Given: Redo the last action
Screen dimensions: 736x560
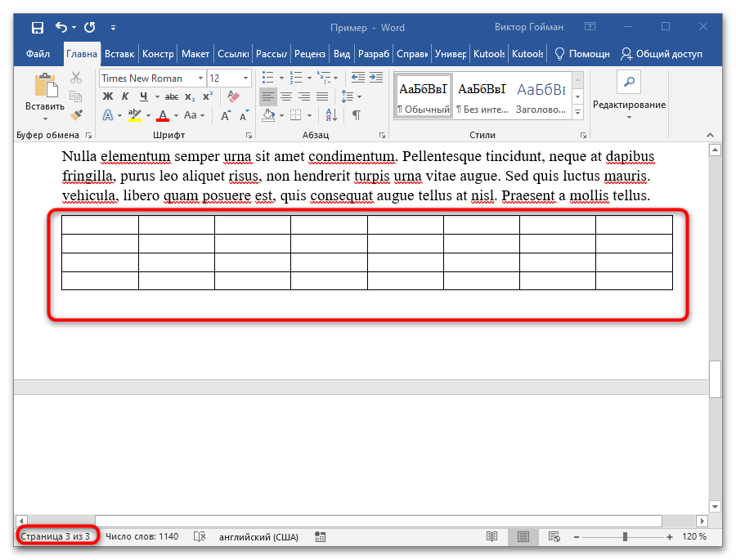Looking at the screenshot, I should [x=90, y=27].
